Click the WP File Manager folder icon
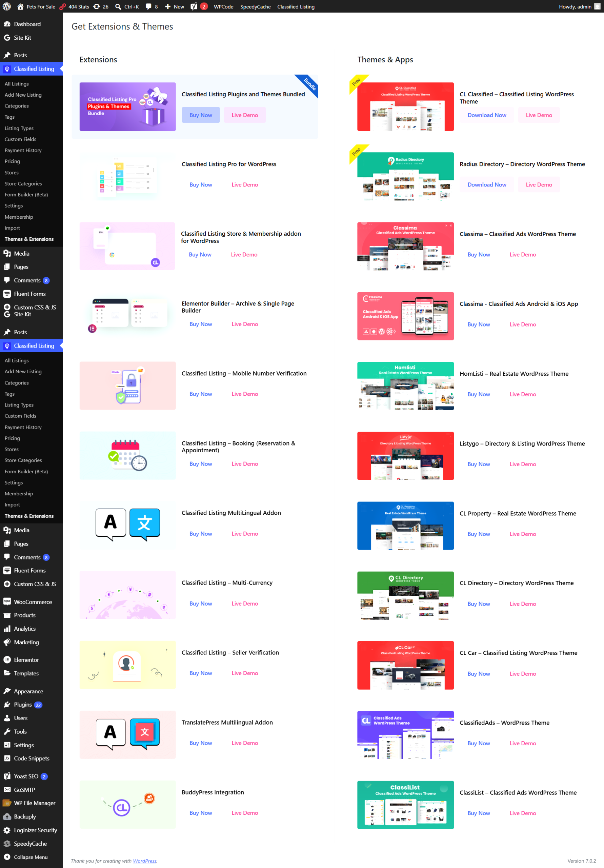The image size is (604, 868). point(7,803)
